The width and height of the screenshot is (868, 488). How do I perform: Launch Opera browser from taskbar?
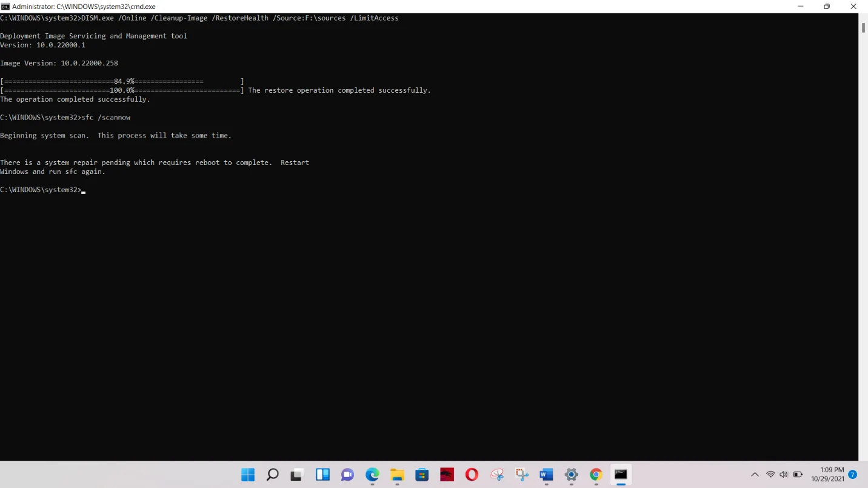tap(472, 475)
